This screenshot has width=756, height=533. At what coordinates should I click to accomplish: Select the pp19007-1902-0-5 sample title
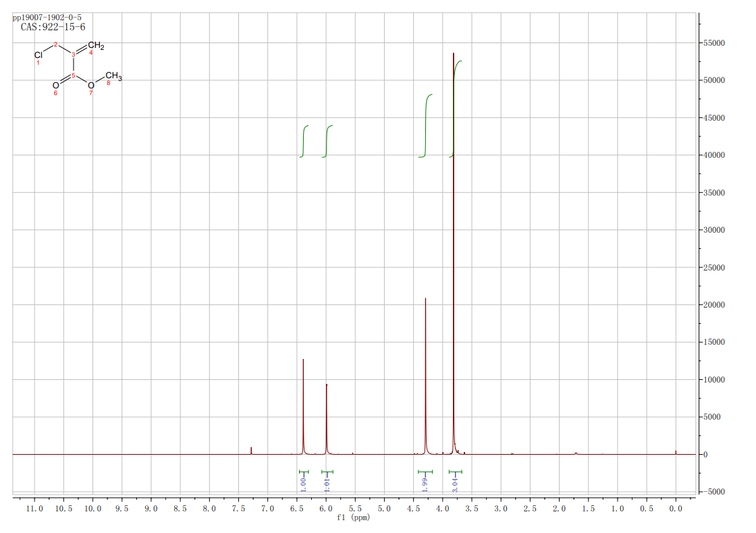47,17
